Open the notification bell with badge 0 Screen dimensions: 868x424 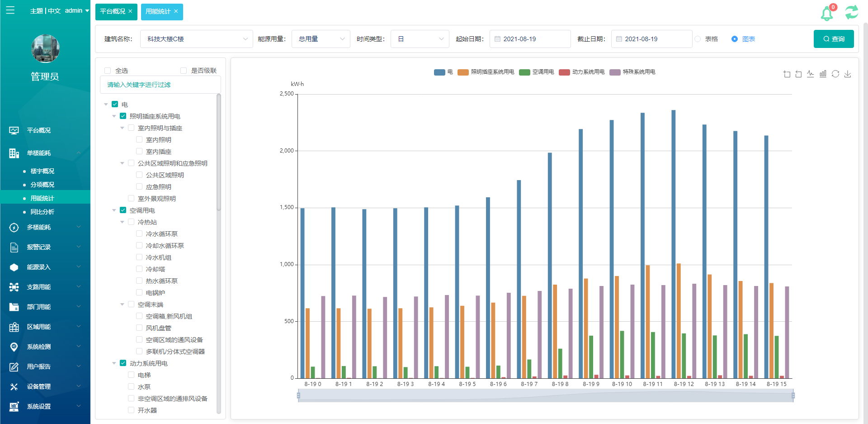click(x=827, y=12)
